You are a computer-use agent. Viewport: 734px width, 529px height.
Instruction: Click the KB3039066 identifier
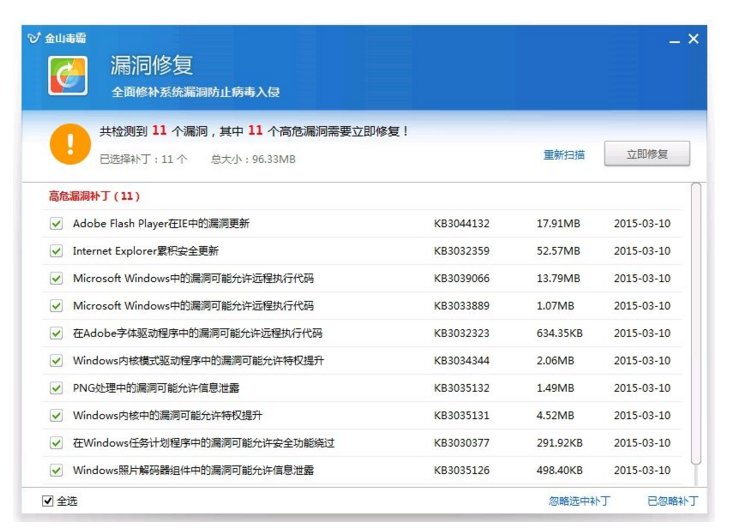tap(462, 279)
